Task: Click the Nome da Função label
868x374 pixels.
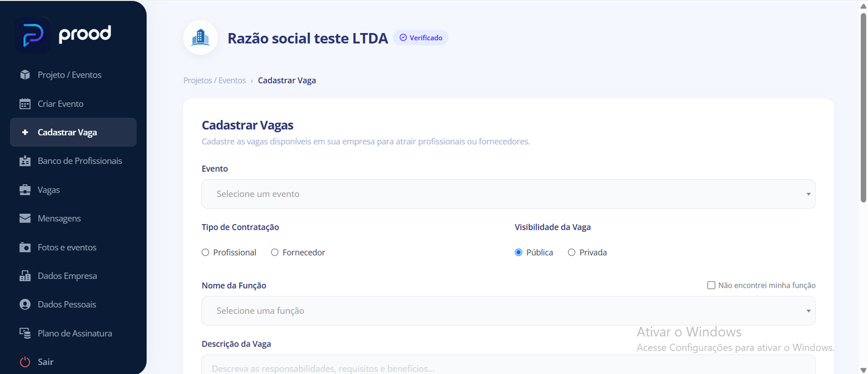Action: [234, 286]
